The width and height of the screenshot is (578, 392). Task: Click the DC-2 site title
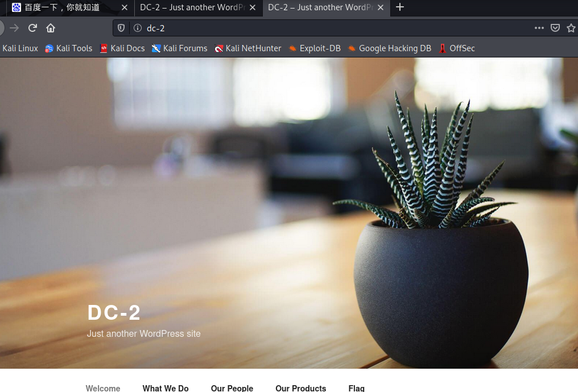[114, 313]
